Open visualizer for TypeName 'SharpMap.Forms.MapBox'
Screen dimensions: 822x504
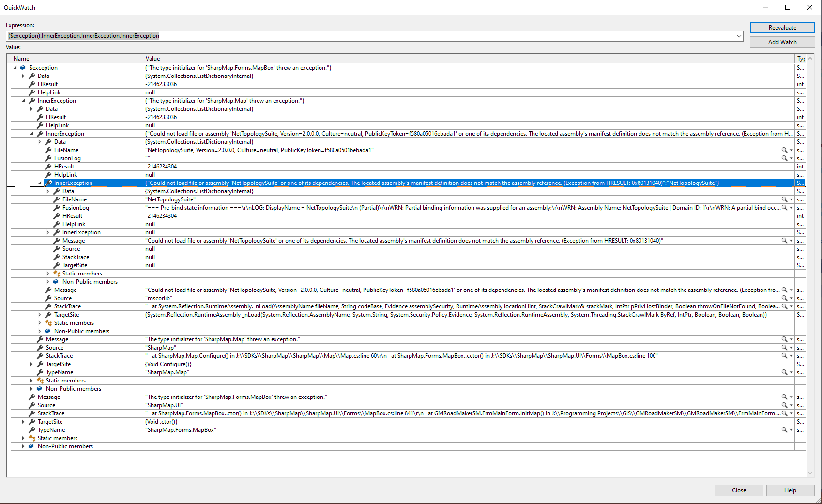[x=784, y=429]
